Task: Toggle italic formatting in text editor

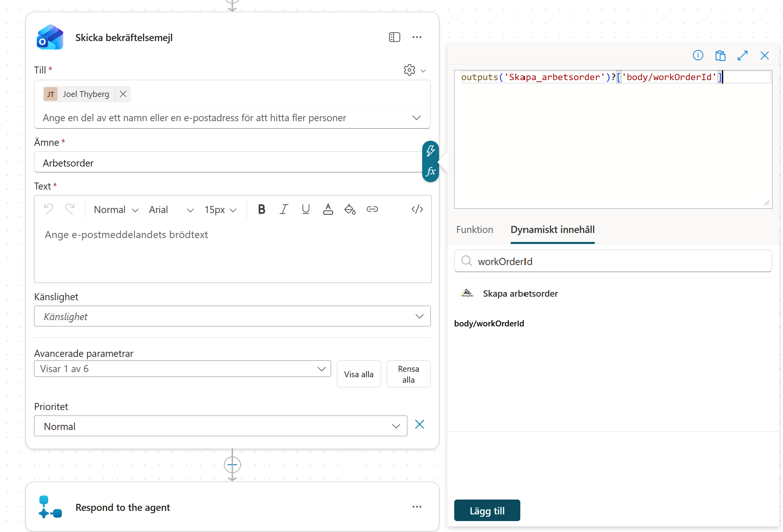Action: click(284, 210)
